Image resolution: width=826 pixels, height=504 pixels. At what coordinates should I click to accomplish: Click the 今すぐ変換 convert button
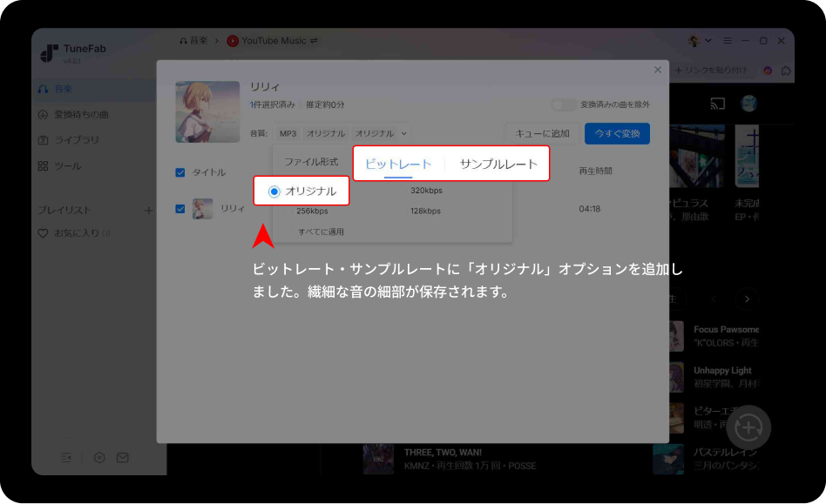pos(616,132)
